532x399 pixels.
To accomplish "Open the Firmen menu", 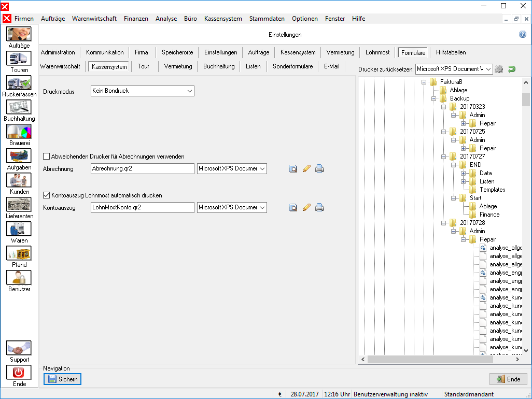I will 24,19.
